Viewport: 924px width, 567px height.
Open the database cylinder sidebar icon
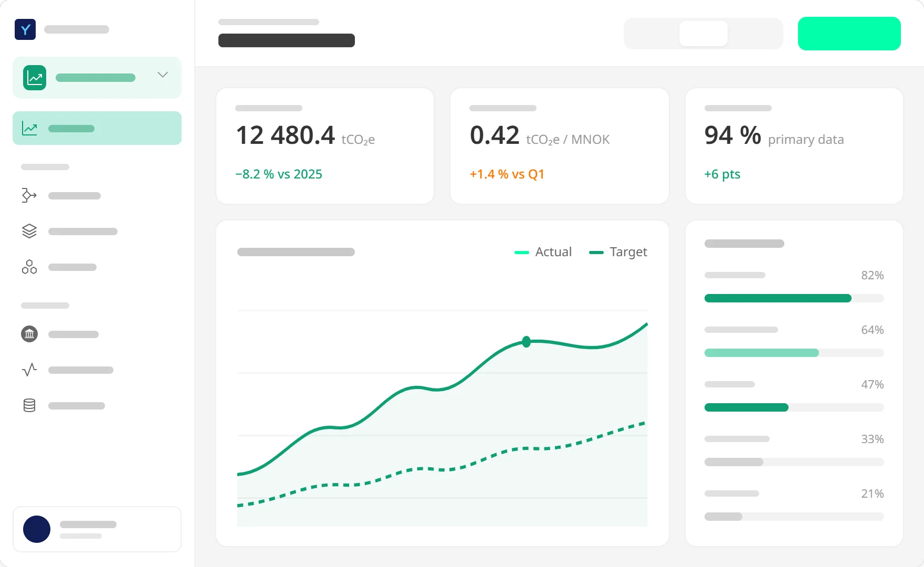(29, 405)
